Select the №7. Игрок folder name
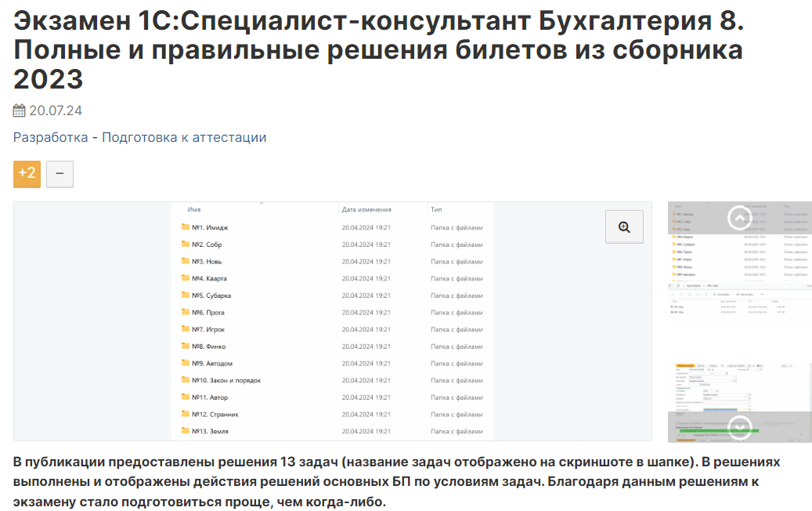 (x=208, y=329)
